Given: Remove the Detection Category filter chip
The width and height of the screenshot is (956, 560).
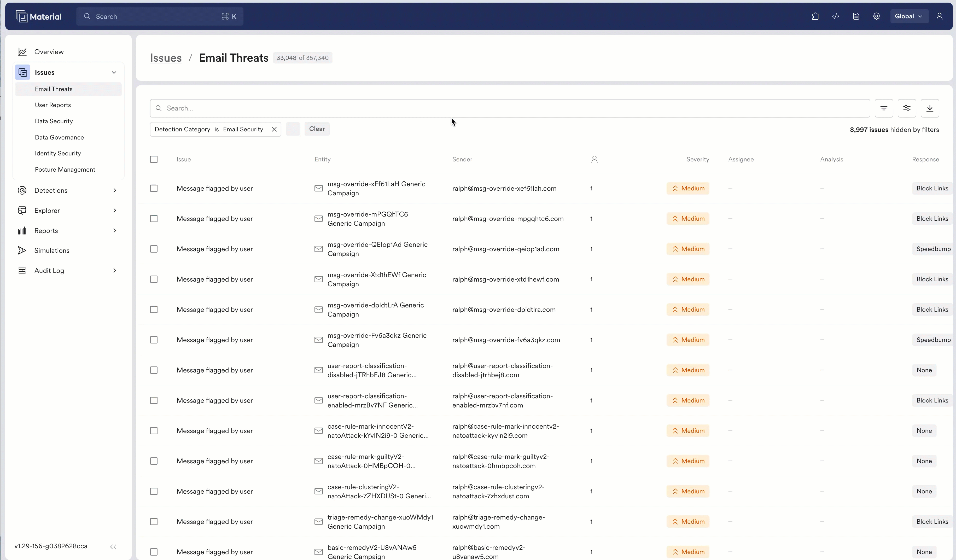Looking at the screenshot, I should [274, 129].
